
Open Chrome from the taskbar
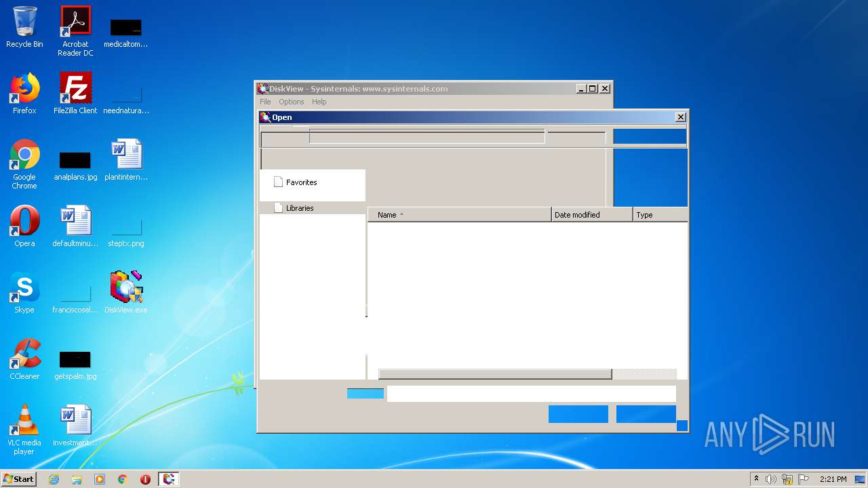click(123, 479)
